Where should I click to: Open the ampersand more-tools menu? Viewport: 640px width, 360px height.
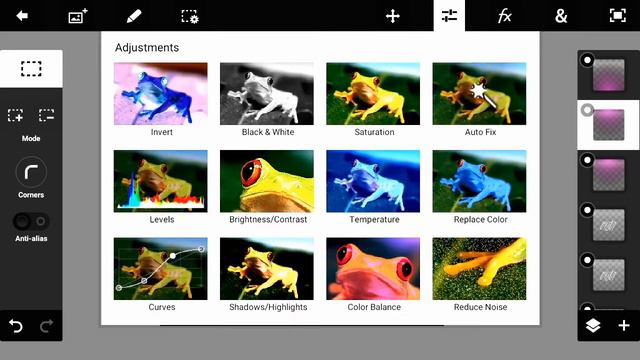561,16
